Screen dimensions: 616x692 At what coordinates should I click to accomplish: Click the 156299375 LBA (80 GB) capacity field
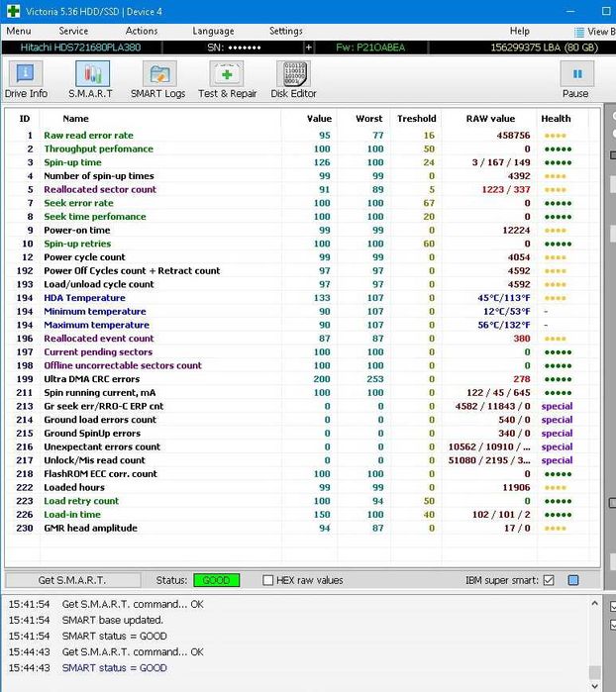544,48
